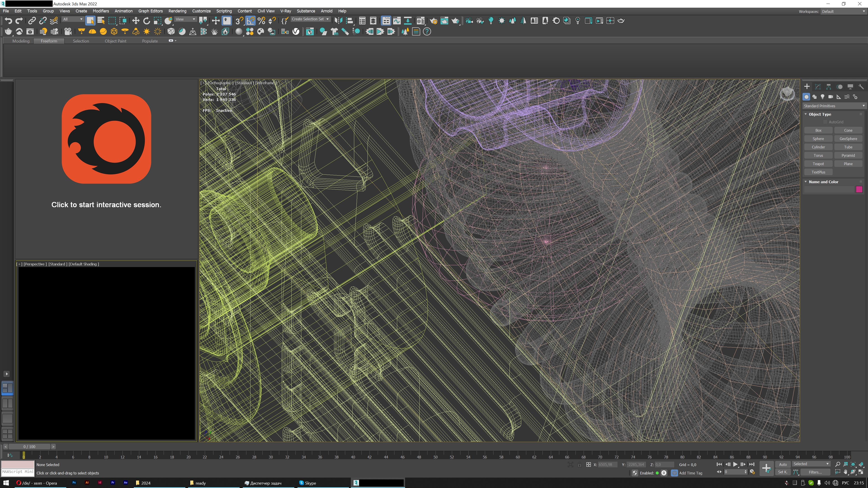Toggle the selection lock icon
The width and height of the screenshot is (868, 488).
click(x=579, y=465)
